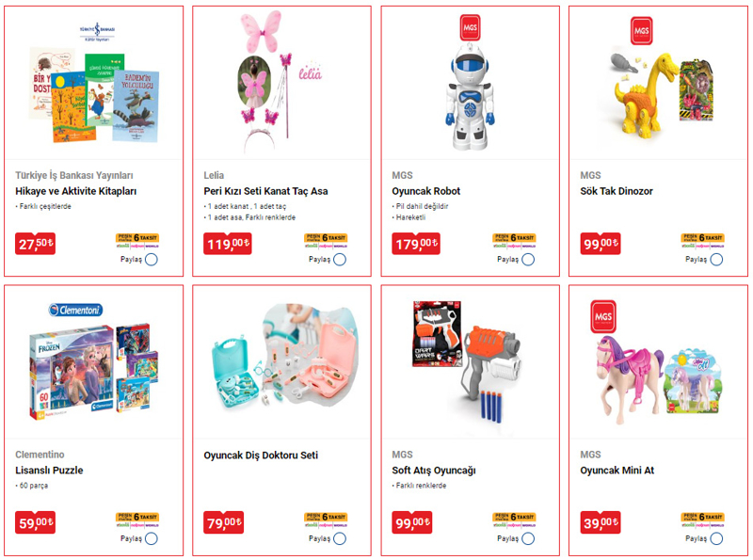Select Paylaş circle for Hikaye ve Aktivite Kitapları

click(x=152, y=260)
